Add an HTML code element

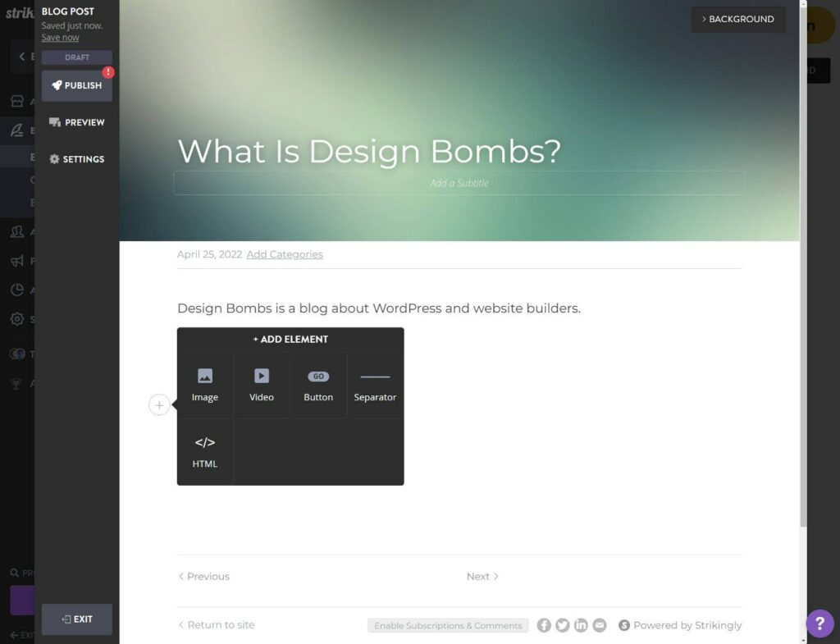(205, 452)
